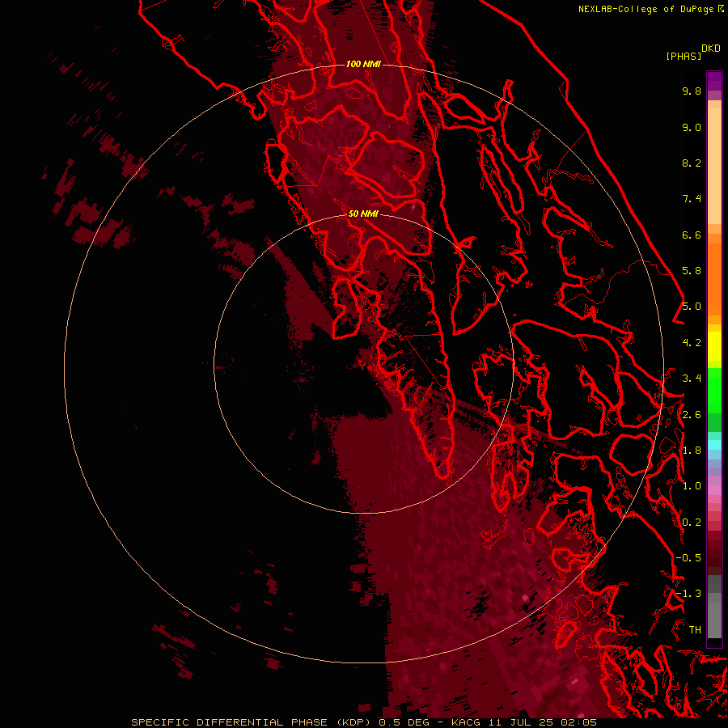The width and height of the screenshot is (728, 728).
Task: Click the 9.8 value on the color scale
Action: tap(692, 91)
